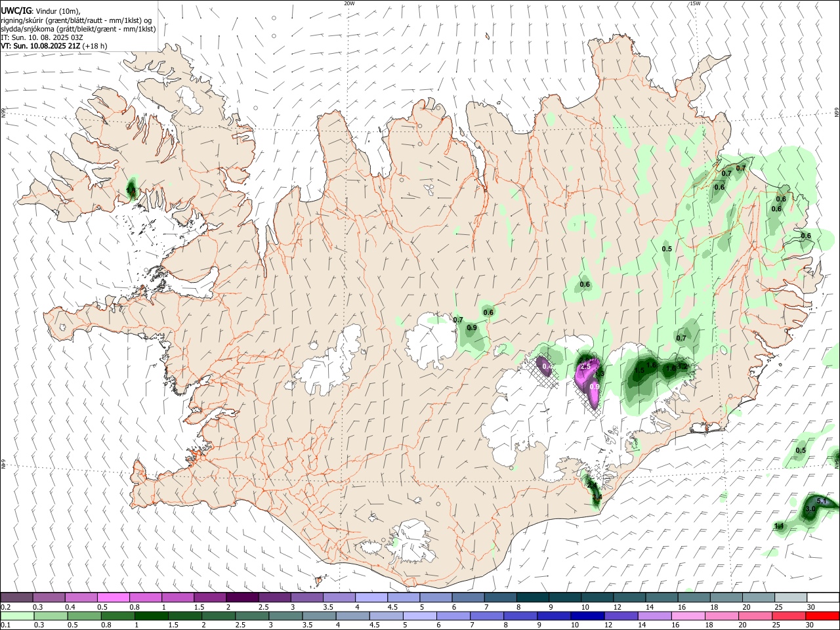Image resolution: width=840 pixels, height=630 pixels.
Task: Click the bright red 30 rain legend swatch
Action: (x=822, y=616)
